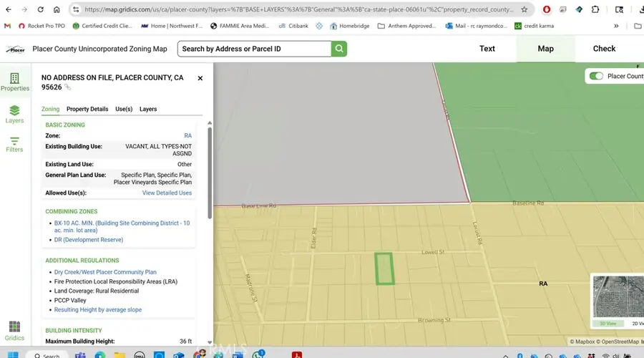Show more bookmarks with the chevron
Screen dimensions: 644x358
[x=617, y=26]
